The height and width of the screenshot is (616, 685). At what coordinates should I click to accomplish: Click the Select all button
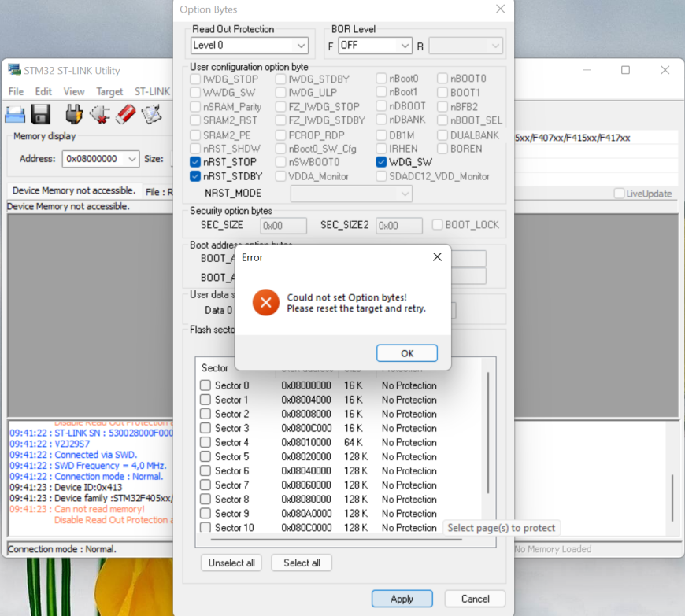[x=302, y=563]
